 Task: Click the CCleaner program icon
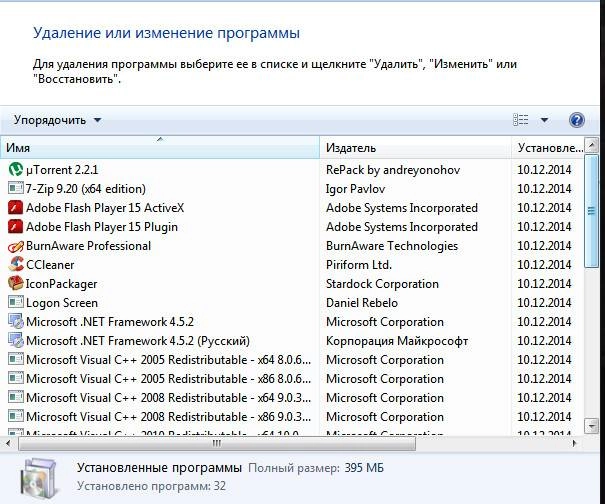[16, 264]
